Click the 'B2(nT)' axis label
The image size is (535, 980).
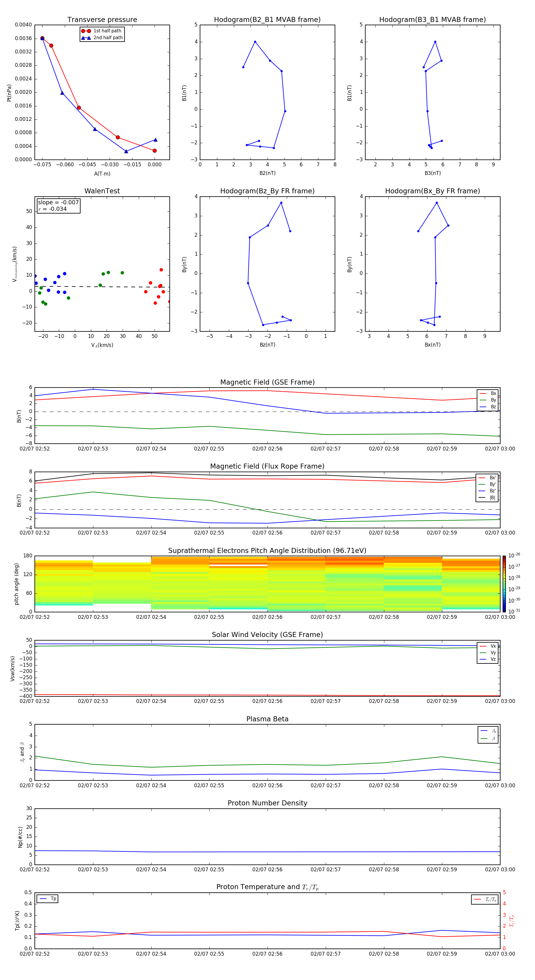(267, 173)
